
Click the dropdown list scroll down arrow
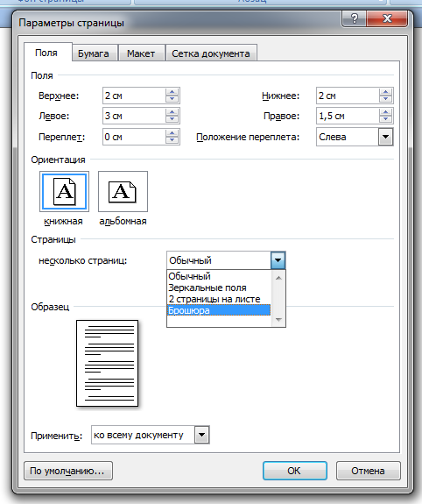coord(278,320)
